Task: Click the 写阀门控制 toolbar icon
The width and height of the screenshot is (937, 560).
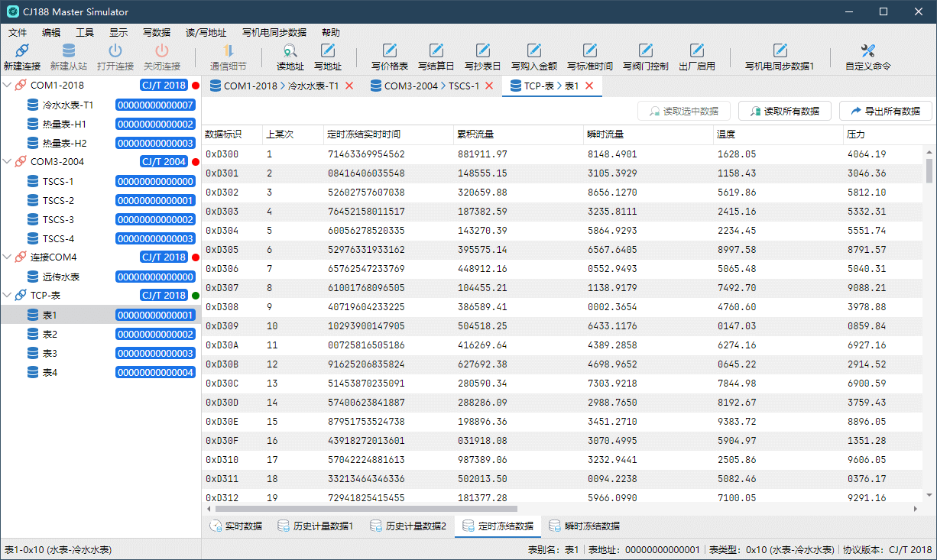Action: point(645,51)
